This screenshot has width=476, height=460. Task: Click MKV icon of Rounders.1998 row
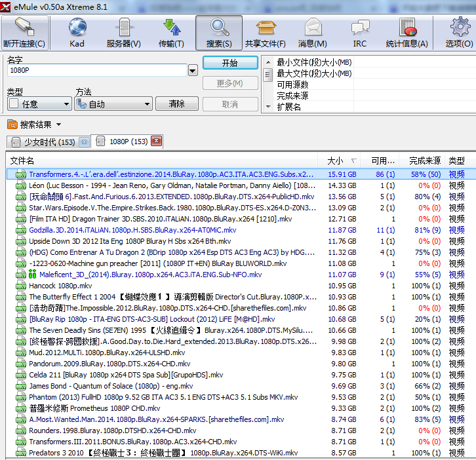point(20,431)
